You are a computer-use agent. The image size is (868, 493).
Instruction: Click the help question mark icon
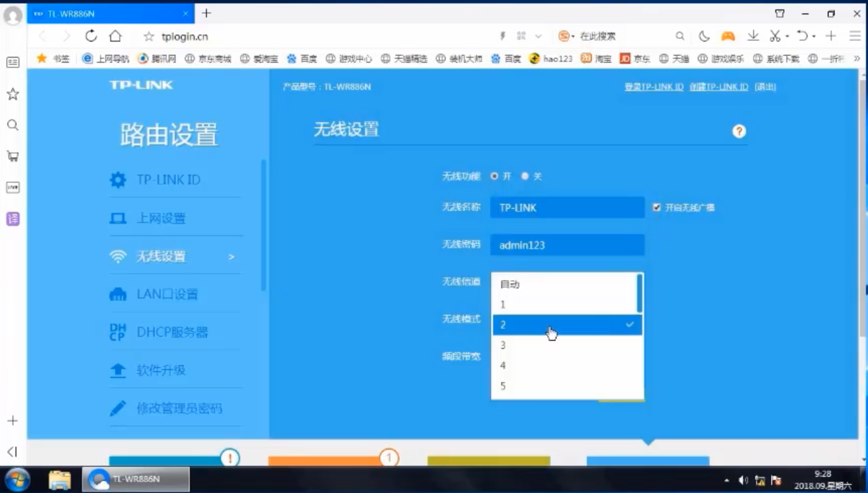point(739,132)
